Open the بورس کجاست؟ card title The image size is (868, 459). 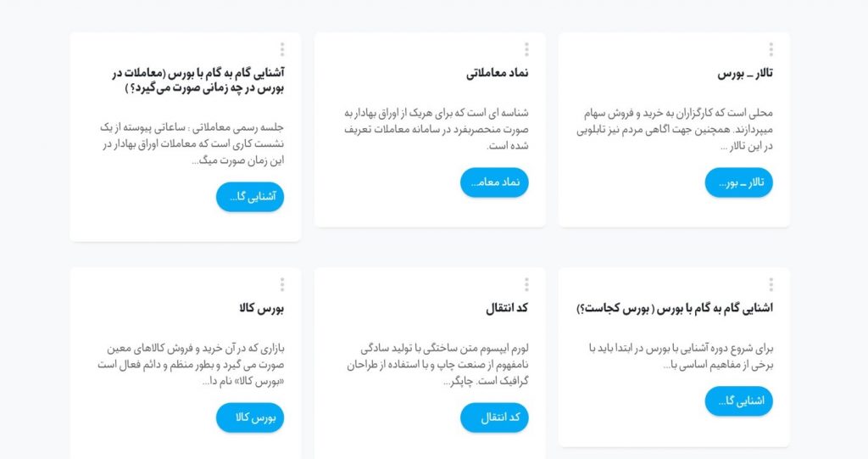click(x=675, y=308)
